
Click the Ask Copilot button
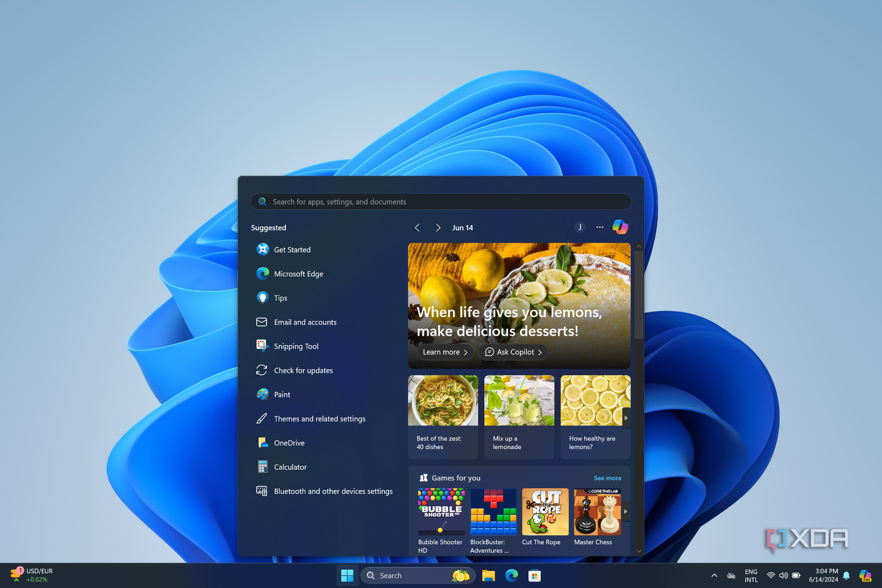513,352
